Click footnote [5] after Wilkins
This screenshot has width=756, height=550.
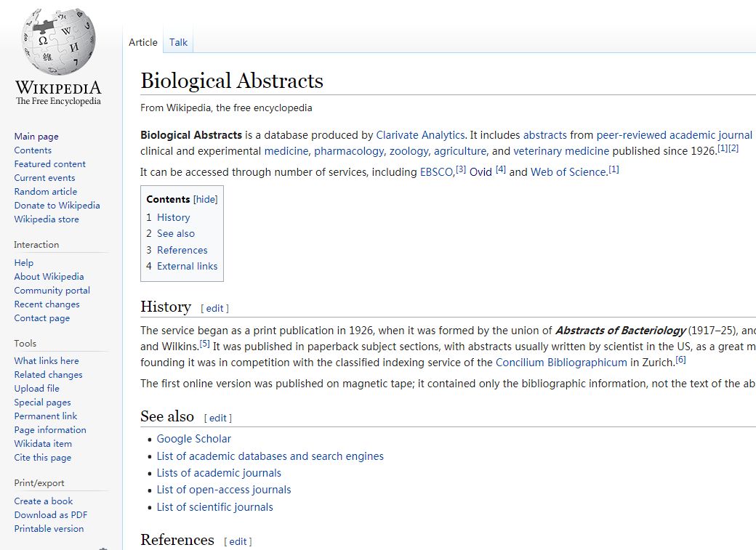coord(205,344)
